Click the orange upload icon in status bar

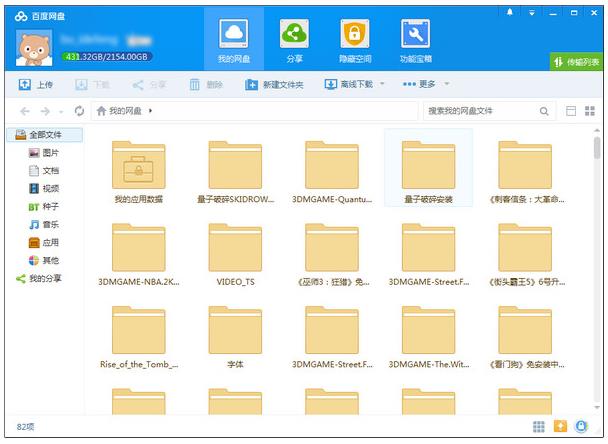(560, 426)
